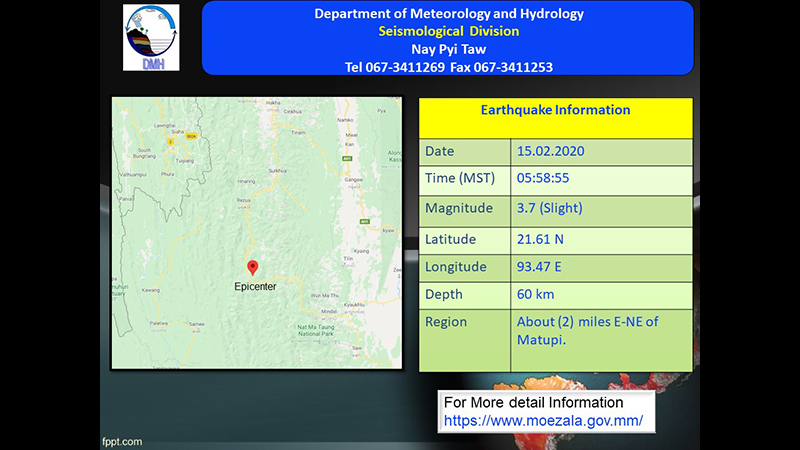Image resolution: width=800 pixels, height=450 pixels.
Task: Open the moezala.gov.mm link
Action: tap(543, 421)
